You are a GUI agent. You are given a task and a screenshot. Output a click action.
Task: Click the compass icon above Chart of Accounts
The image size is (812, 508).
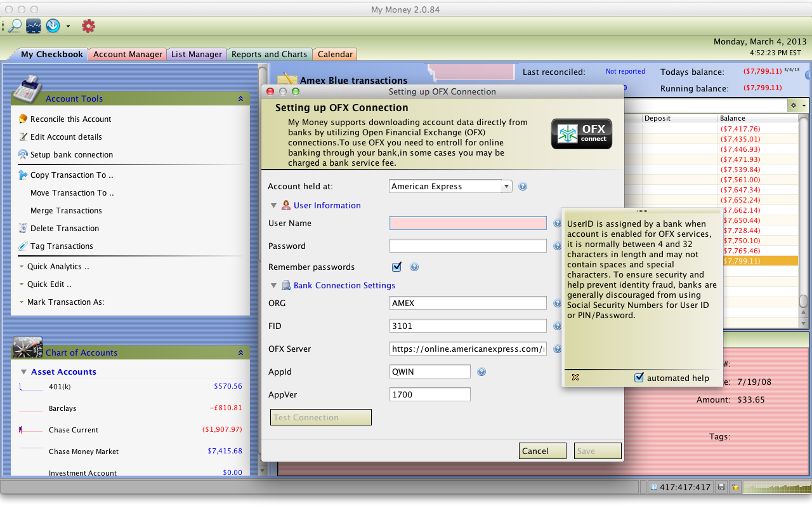(x=27, y=348)
